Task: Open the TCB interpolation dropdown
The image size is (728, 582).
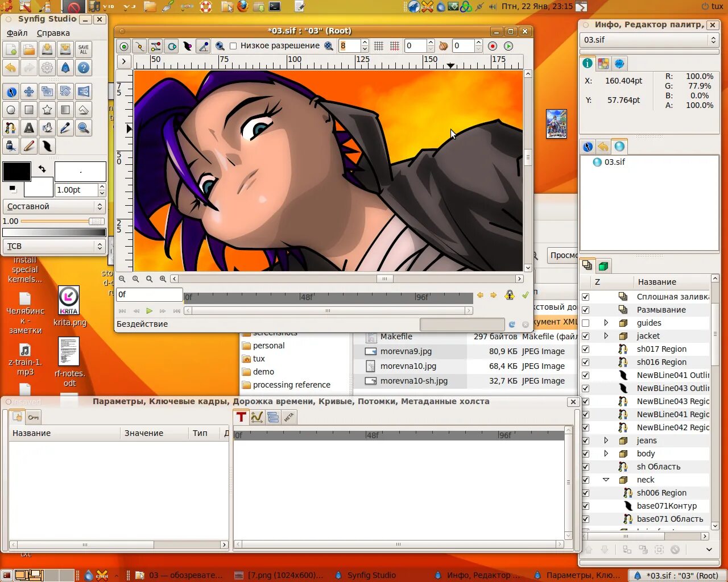Action: pyautogui.click(x=54, y=246)
